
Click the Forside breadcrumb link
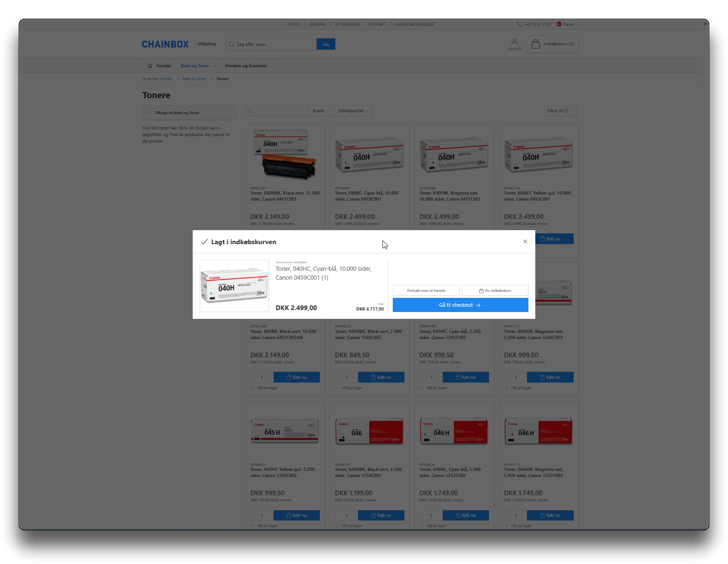(x=166, y=79)
